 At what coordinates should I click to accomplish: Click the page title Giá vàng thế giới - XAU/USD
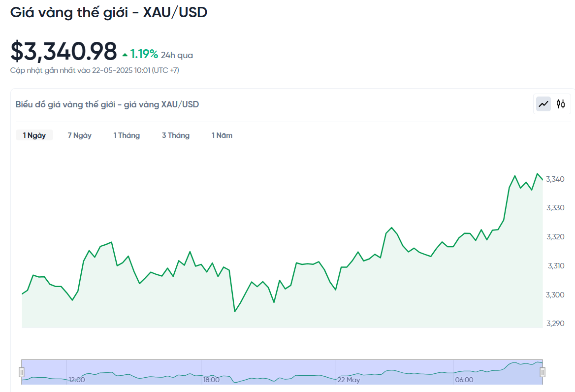[x=108, y=12]
